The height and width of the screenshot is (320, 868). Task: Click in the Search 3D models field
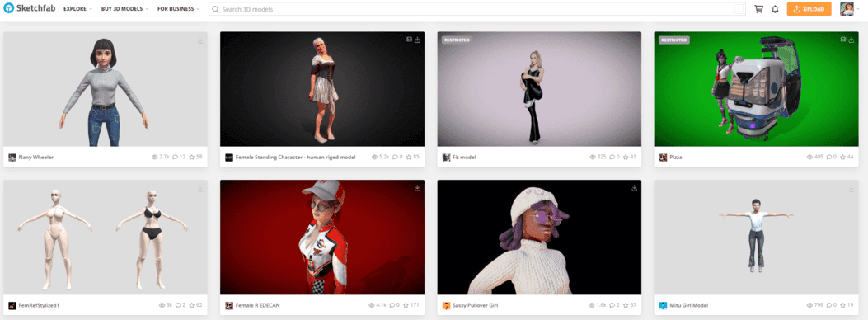(477, 9)
